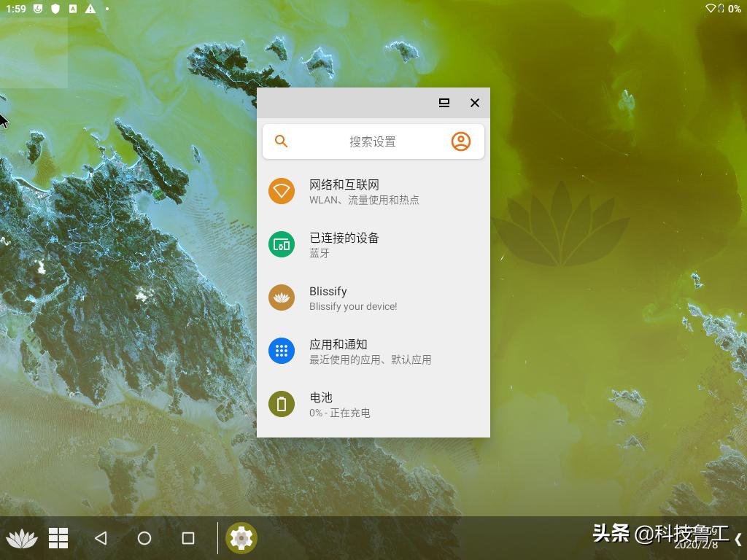
Task: Click the warning icon in the status bar
Action: click(90, 9)
